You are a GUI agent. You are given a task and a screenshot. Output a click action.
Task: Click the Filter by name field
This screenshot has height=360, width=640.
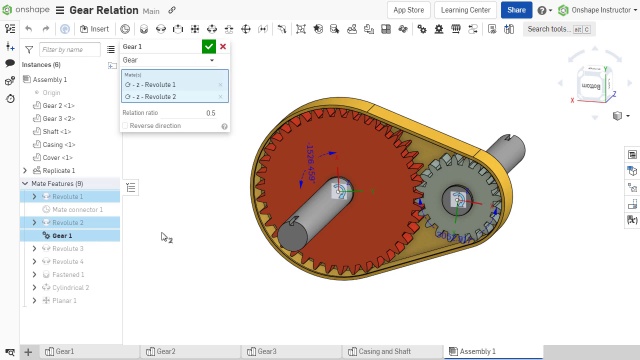tap(70, 49)
